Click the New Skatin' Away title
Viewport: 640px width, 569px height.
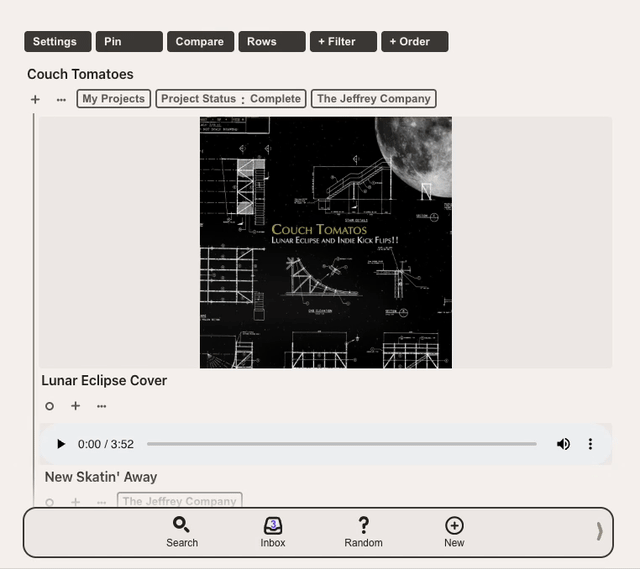[x=101, y=477]
